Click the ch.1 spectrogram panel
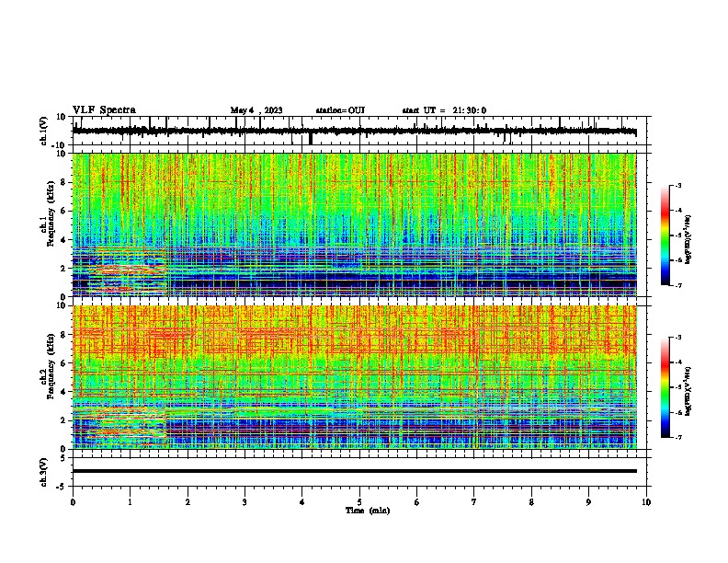 click(355, 224)
